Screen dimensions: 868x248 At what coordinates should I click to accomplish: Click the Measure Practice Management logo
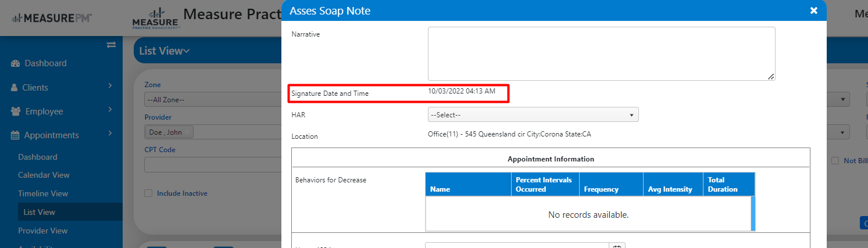pos(155,18)
